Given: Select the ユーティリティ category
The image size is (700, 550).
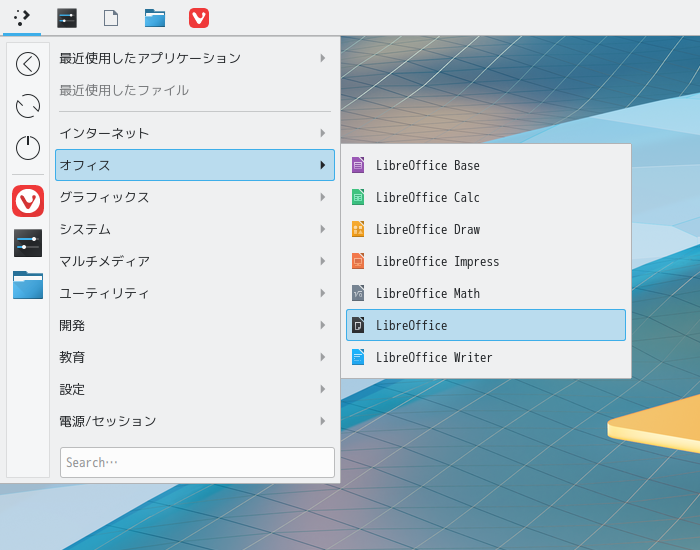Looking at the screenshot, I should (195, 293).
